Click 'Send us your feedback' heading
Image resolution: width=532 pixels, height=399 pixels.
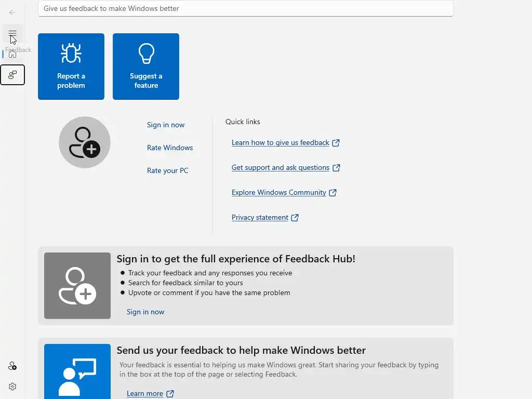(241, 350)
